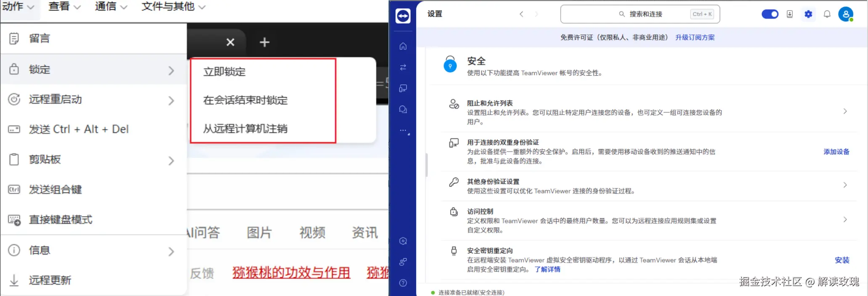Expand the 锁定 submenu arrow

tap(171, 71)
